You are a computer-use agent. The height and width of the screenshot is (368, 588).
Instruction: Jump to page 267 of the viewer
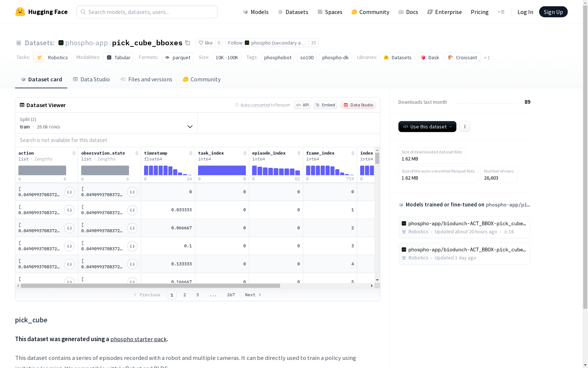[231, 295]
